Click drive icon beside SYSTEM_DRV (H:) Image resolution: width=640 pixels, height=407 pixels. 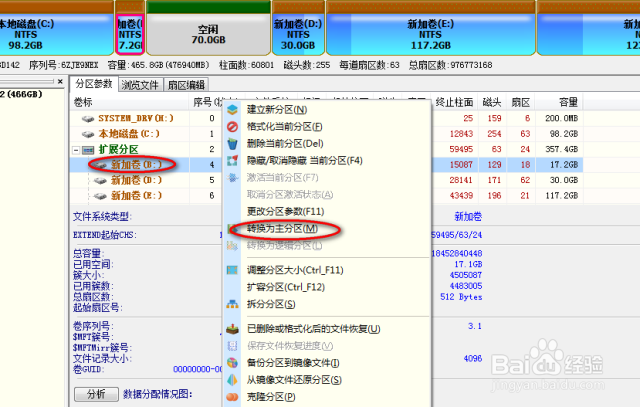coord(88,119)
